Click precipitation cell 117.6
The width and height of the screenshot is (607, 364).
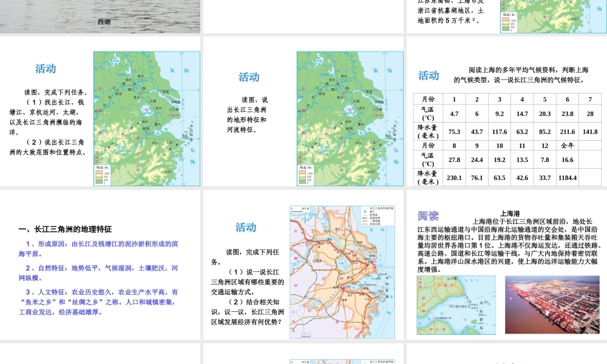pos(500,132)
